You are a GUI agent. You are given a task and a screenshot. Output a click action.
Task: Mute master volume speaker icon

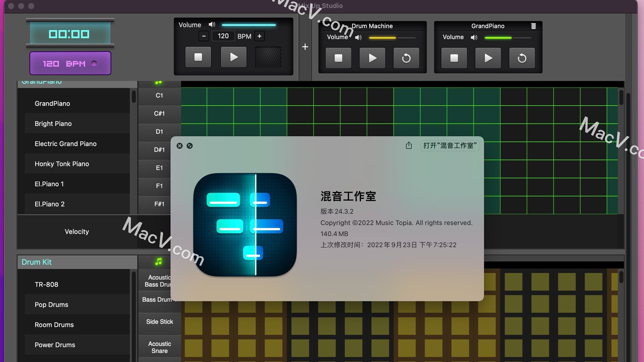(212, 24)
